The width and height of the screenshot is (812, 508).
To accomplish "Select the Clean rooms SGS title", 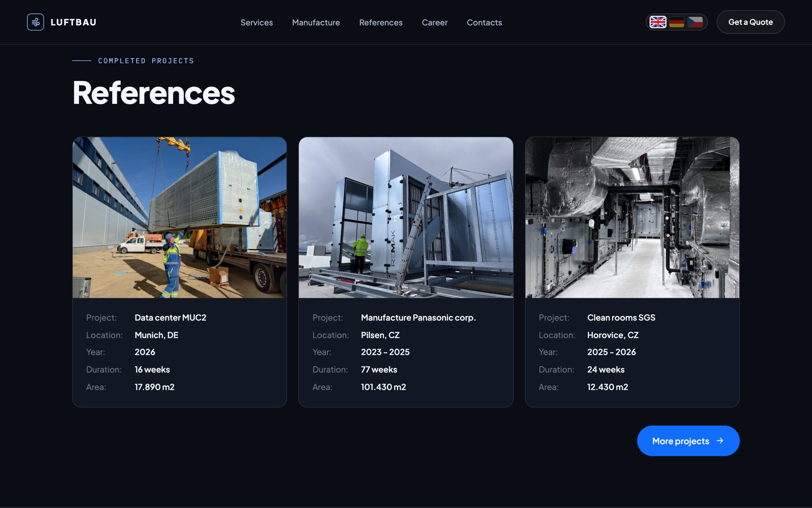I will coord(621,317).
